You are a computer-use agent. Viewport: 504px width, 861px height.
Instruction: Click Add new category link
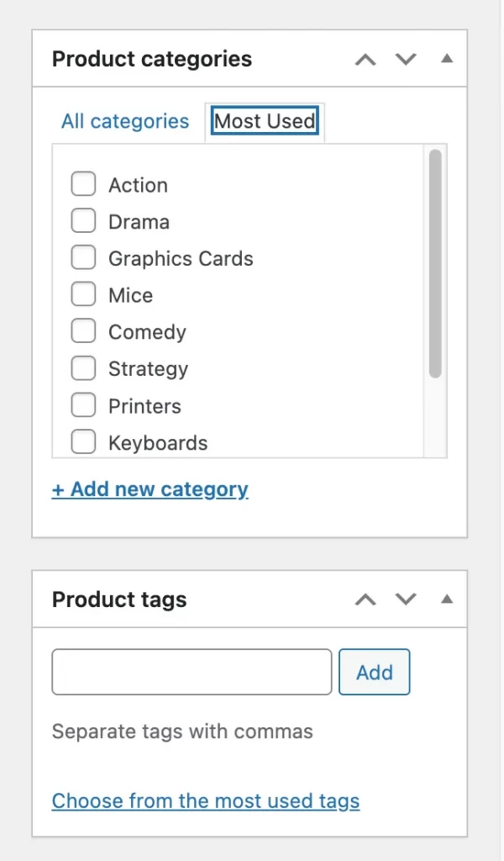click(x=150, y=489)
